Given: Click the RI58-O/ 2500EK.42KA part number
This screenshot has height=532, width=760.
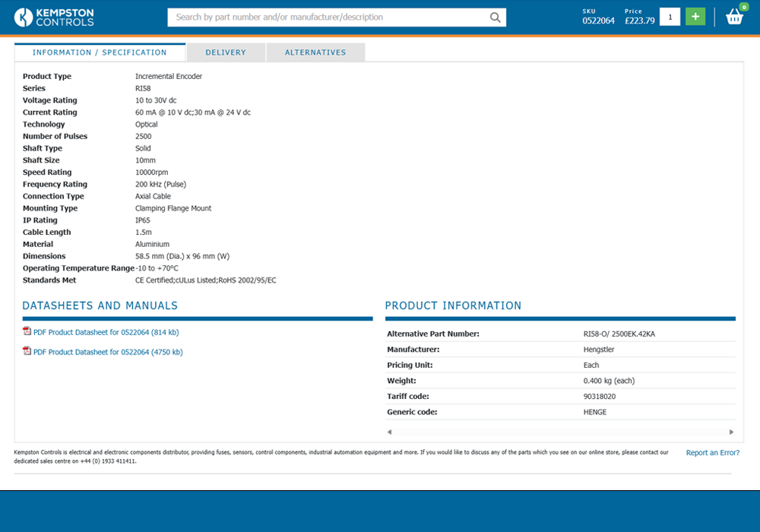Looking at the screenshot, I should pos(619,334).
